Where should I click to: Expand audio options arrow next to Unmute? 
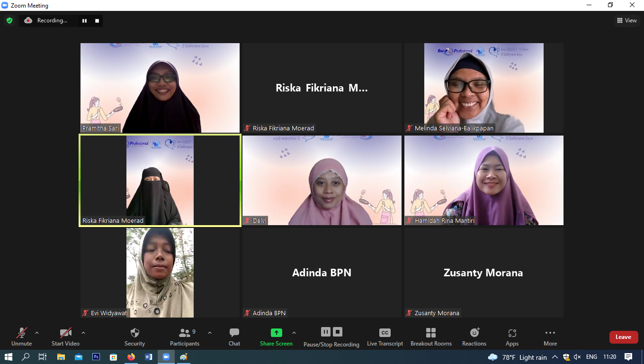coord(37,333)
